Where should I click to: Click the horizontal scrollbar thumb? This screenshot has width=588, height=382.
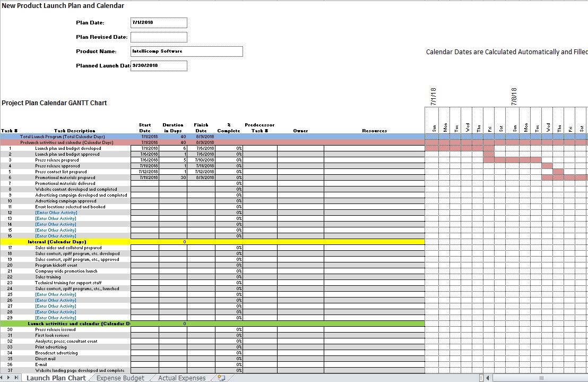coord(541,378)
